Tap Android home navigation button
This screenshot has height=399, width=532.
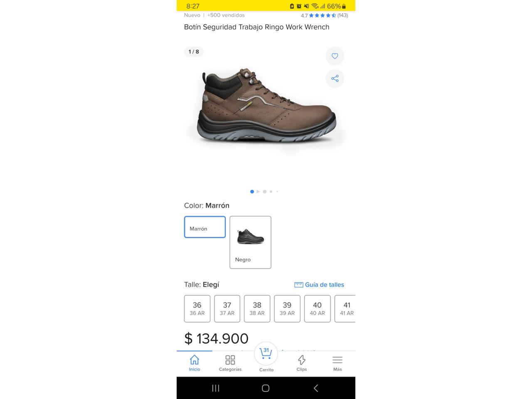266,388
